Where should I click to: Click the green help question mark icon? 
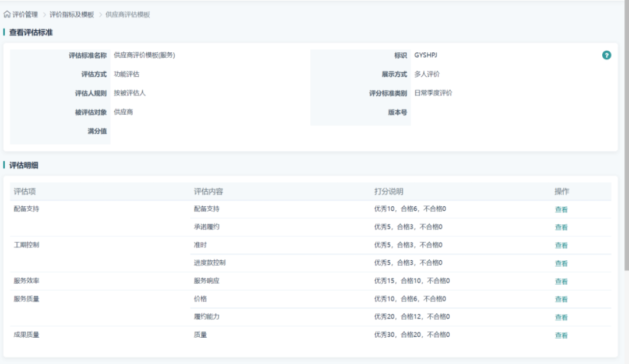pyautogui.click(x=606, y=55)
